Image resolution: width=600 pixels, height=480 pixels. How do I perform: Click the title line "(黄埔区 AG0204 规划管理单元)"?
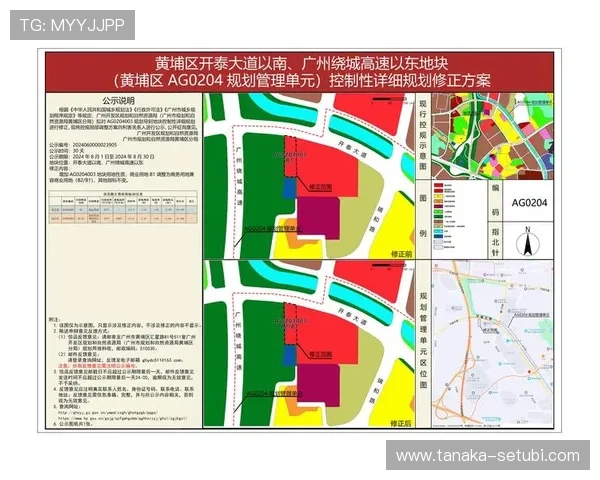pyautogui.click(x=218, y=81)
